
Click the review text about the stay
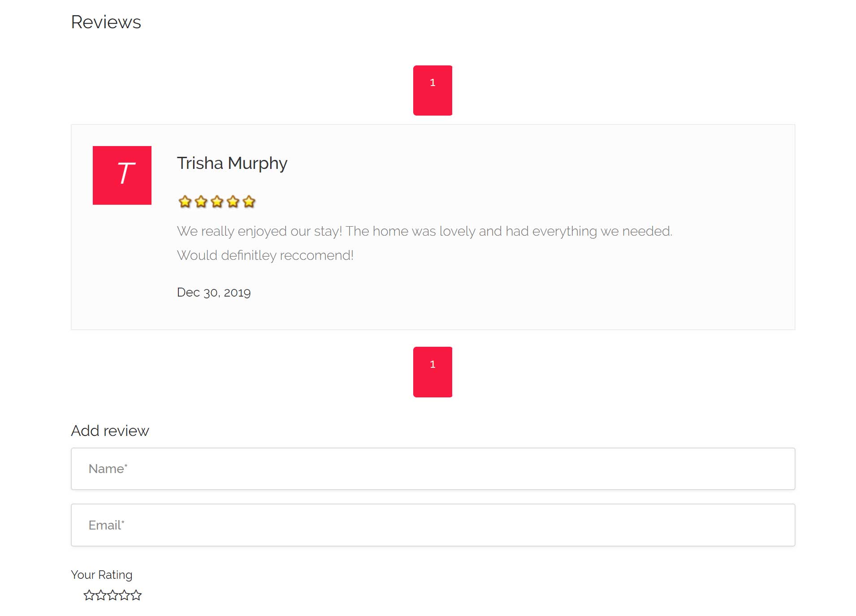click(424, 232)
